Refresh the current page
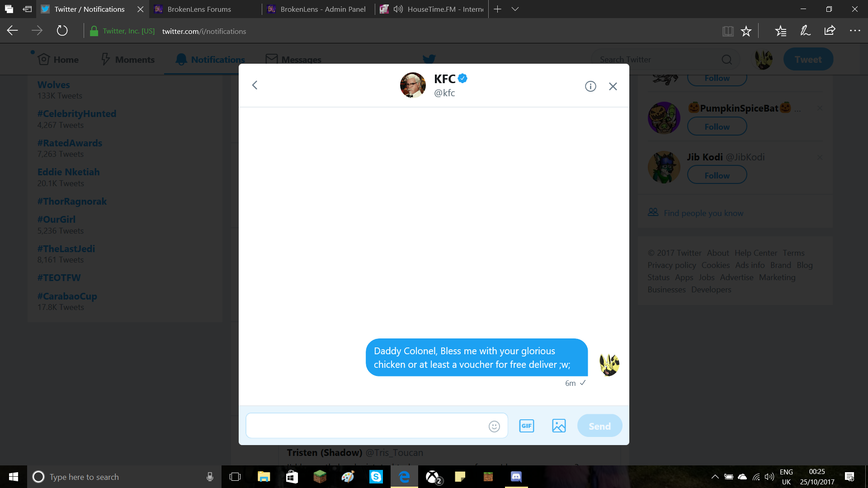 click(62, 31)
